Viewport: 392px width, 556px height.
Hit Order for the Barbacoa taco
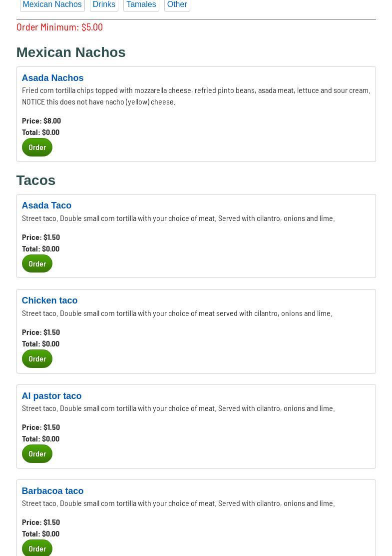[x=37, y=548]
